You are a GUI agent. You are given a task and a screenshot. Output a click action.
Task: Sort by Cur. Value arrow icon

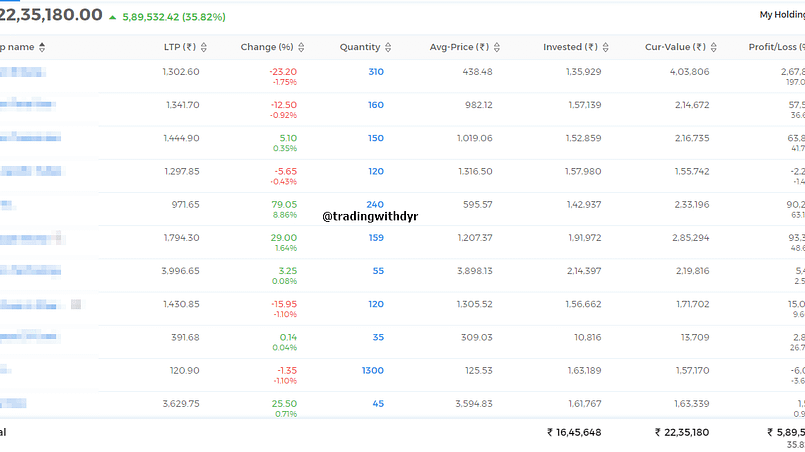714,47
